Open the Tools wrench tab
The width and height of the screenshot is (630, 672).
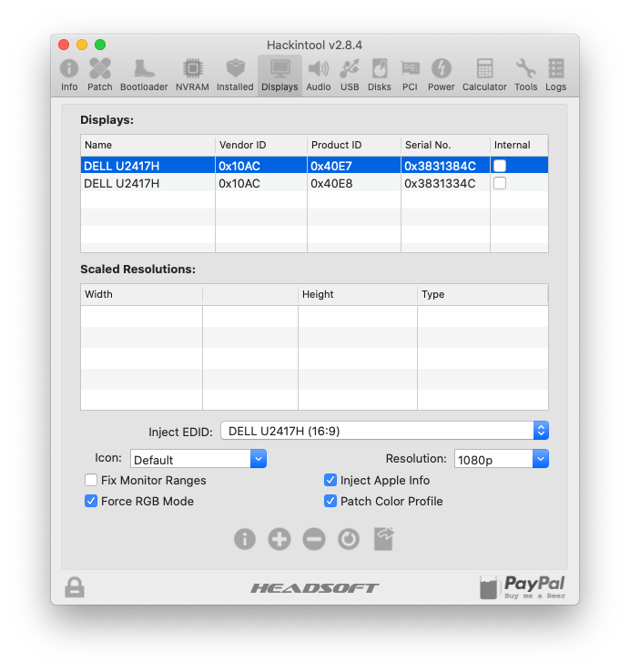(x=526, y=75)
